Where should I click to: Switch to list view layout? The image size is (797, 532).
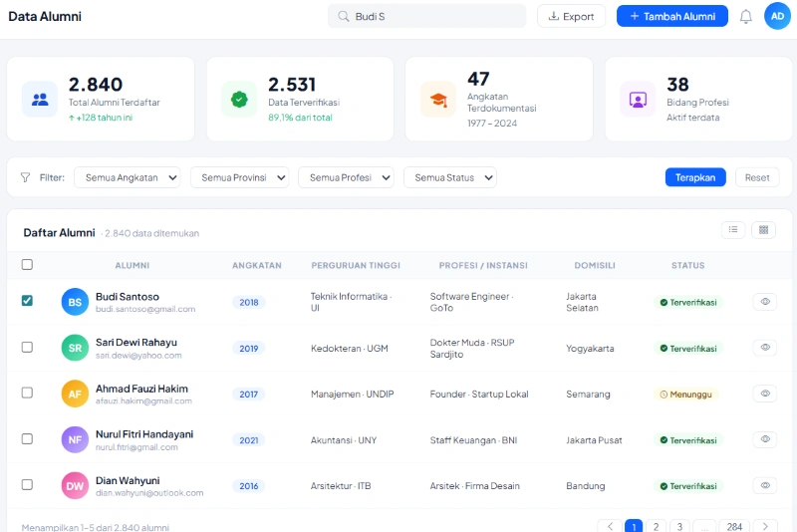(733, 229)
